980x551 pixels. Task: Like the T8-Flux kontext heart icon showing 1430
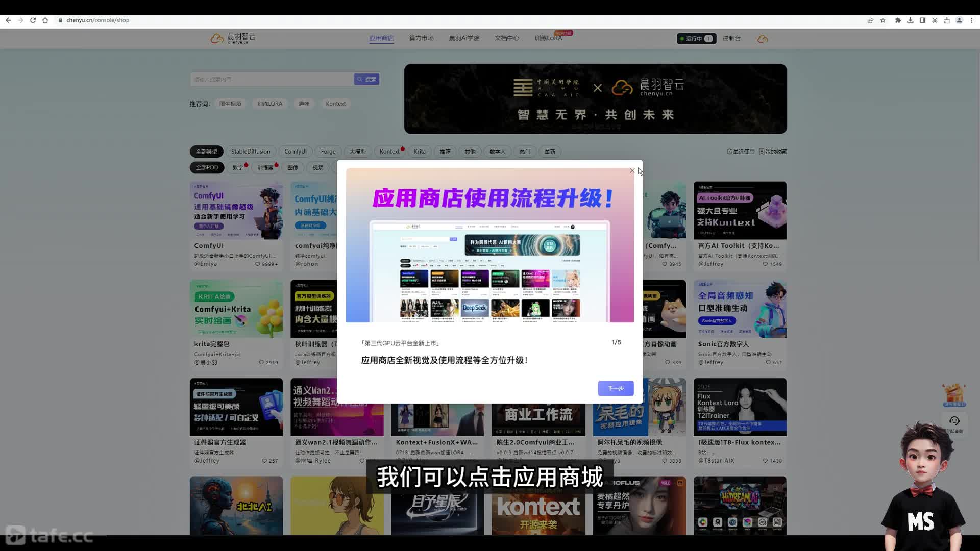coord(765,461)
